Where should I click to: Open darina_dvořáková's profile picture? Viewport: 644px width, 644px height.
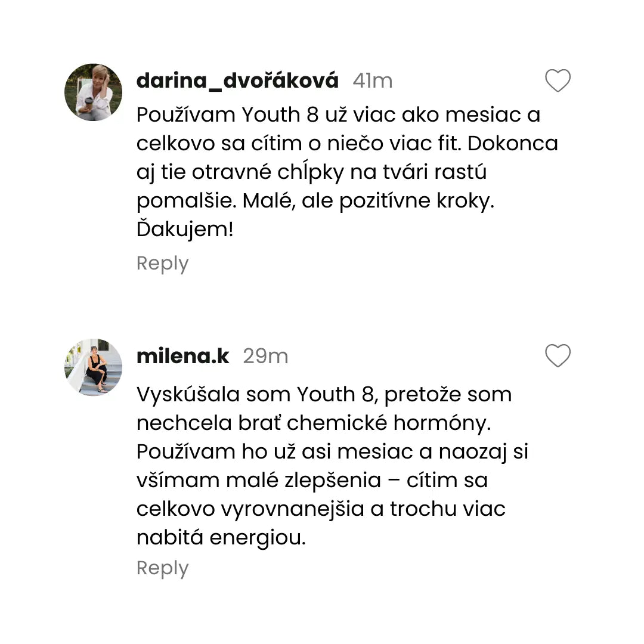pyautogui.click(x=94, y=92)
